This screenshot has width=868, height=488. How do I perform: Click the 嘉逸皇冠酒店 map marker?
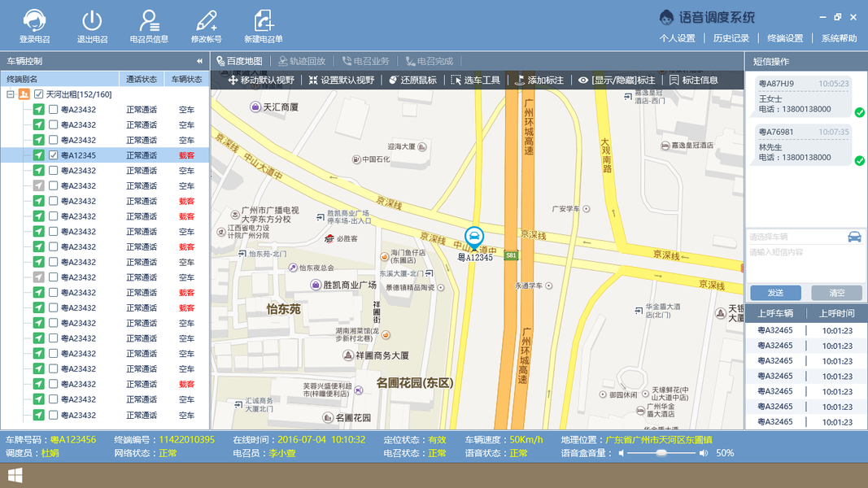(665, 146)
